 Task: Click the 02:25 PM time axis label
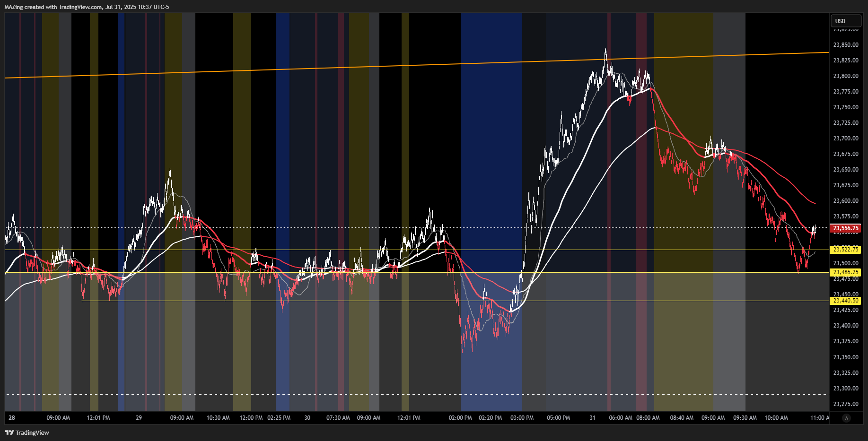point(279,418)
